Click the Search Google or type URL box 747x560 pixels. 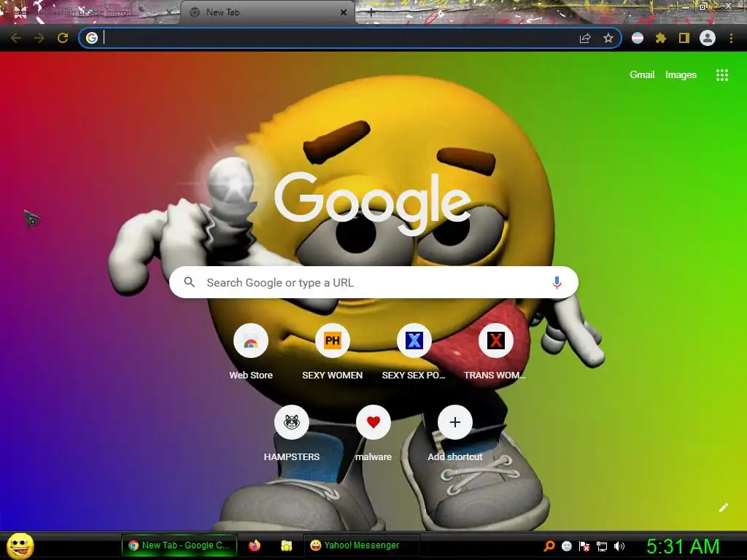(373, 282)
